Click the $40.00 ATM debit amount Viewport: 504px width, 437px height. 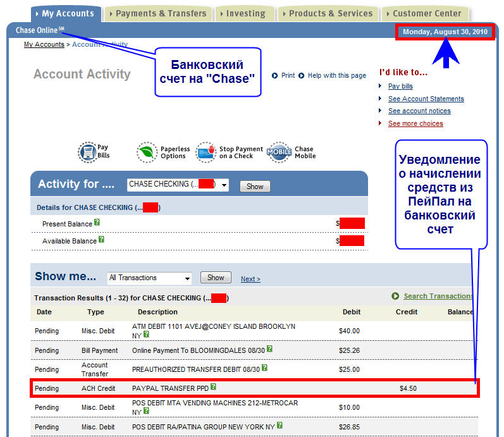349,331
